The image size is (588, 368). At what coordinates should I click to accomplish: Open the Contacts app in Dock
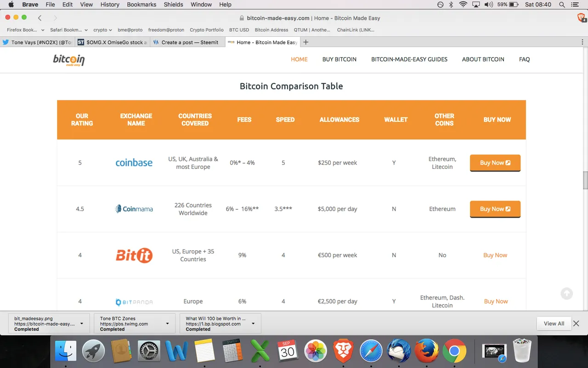click(121, 351)
